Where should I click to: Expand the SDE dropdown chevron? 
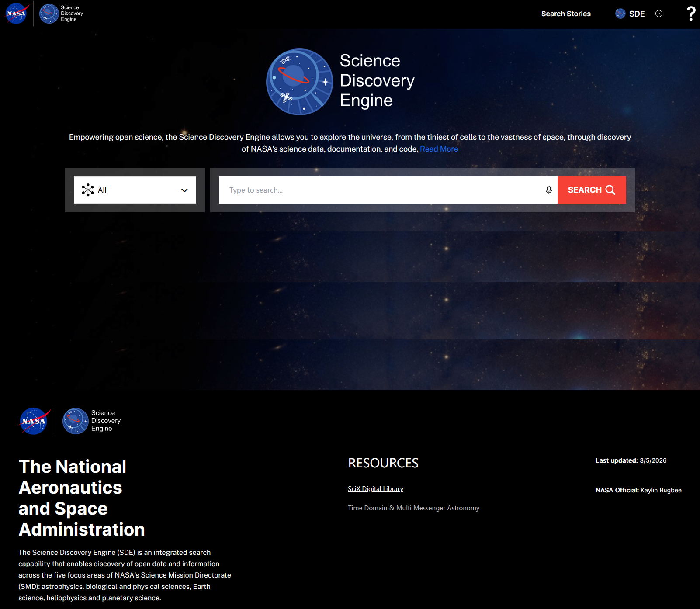coord(659,14)
